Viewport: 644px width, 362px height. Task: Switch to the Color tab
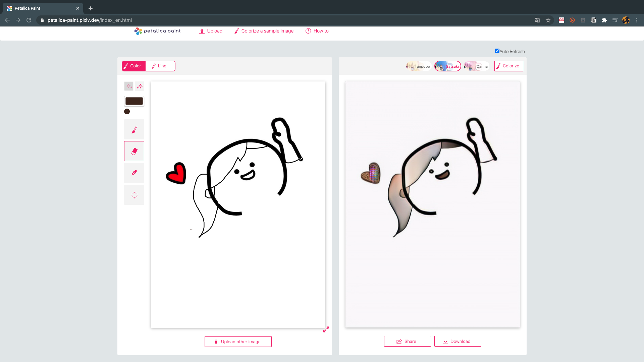tap(133, 66)
